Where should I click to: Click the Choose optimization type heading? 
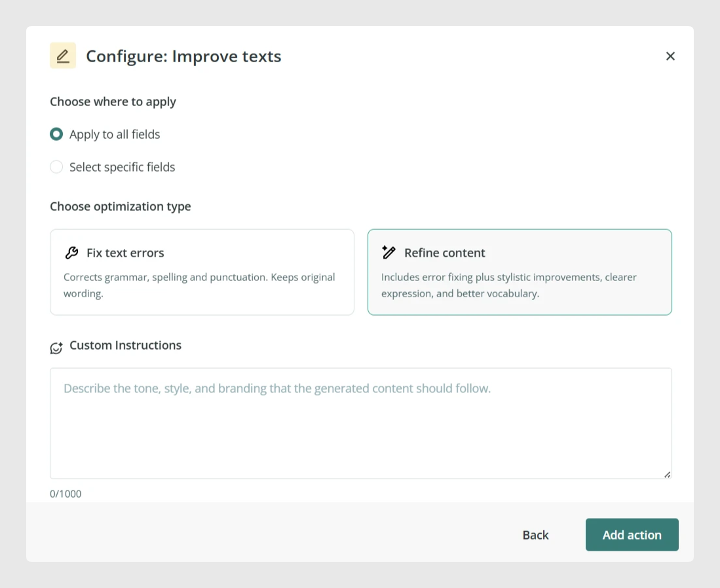tap(121, 206)
